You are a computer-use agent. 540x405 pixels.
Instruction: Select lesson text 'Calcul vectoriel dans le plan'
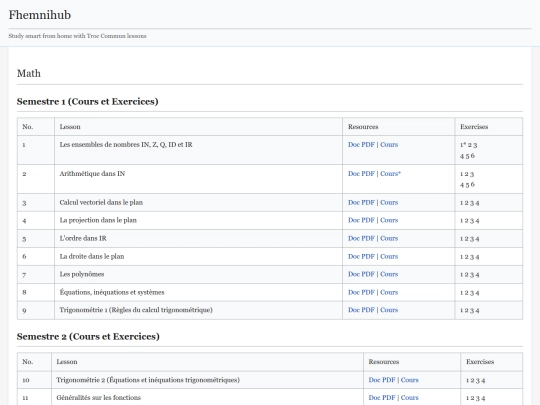point(101,202)
